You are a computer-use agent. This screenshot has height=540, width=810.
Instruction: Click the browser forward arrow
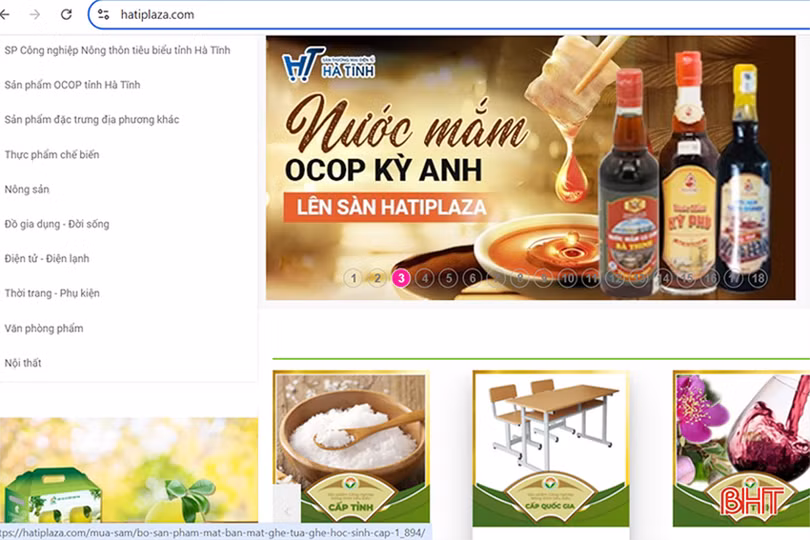click(36, 15)
